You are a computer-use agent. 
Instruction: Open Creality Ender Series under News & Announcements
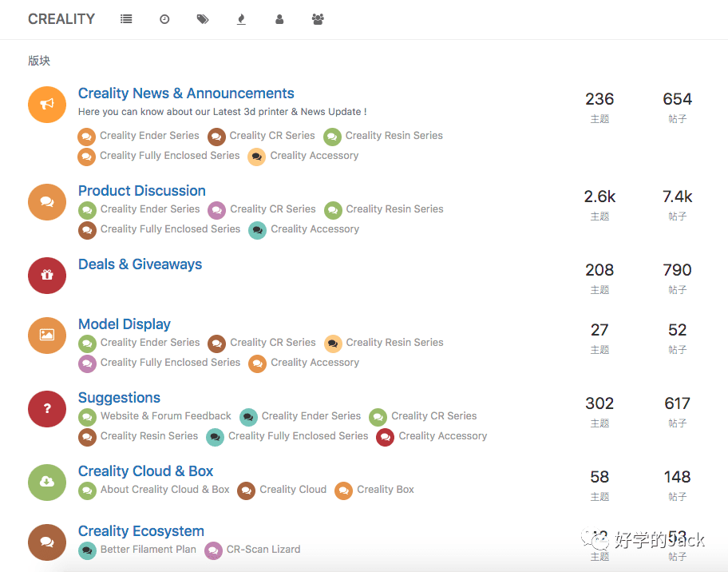point(149,136)
